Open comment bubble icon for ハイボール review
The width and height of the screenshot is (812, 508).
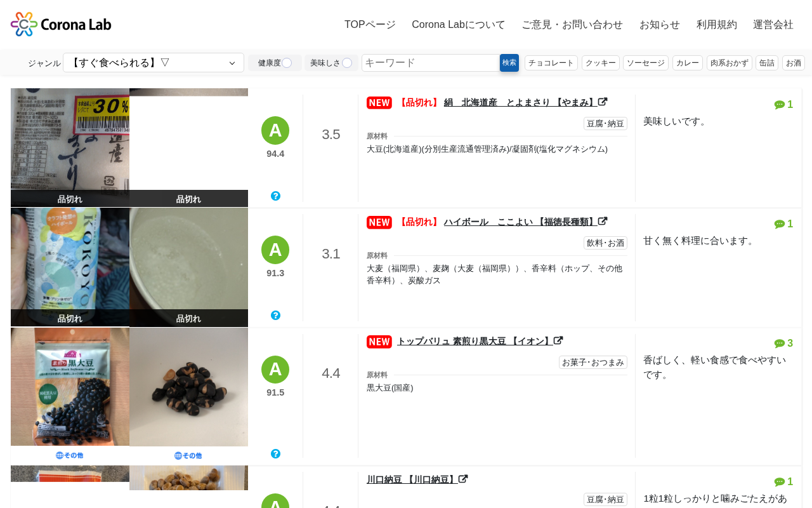(x=780, y=224)
